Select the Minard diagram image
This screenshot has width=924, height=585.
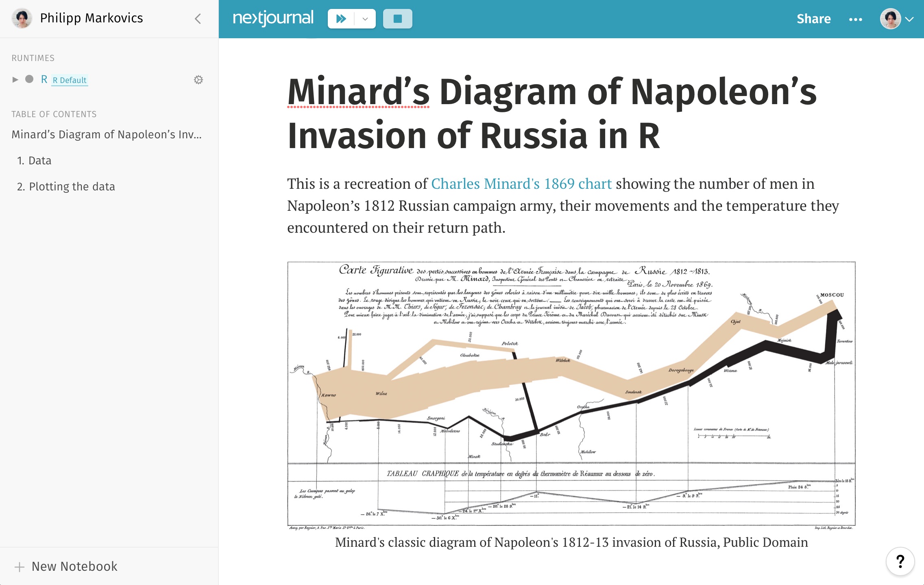(x=571, y=395)
